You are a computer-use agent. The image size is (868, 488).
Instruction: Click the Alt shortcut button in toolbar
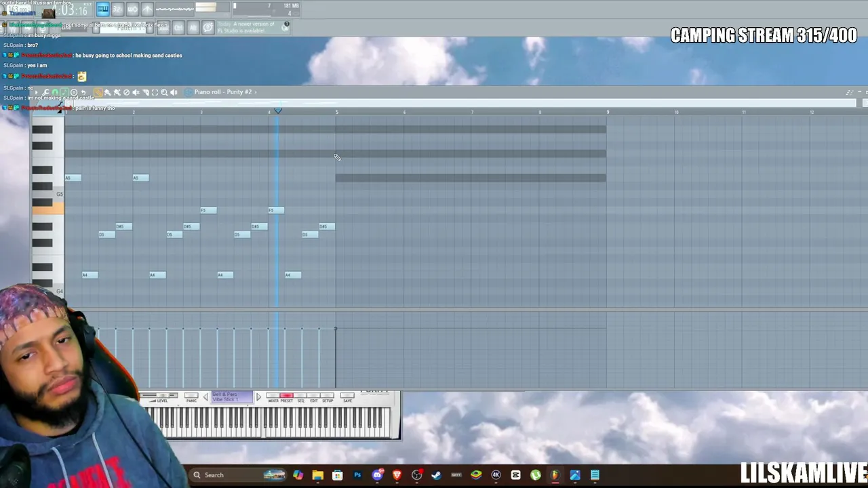[193, 27]
